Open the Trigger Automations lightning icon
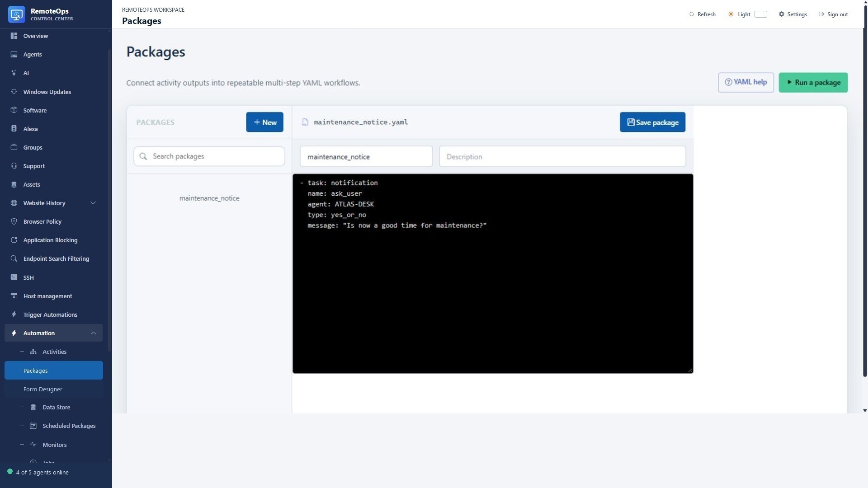 coord(14,314)
